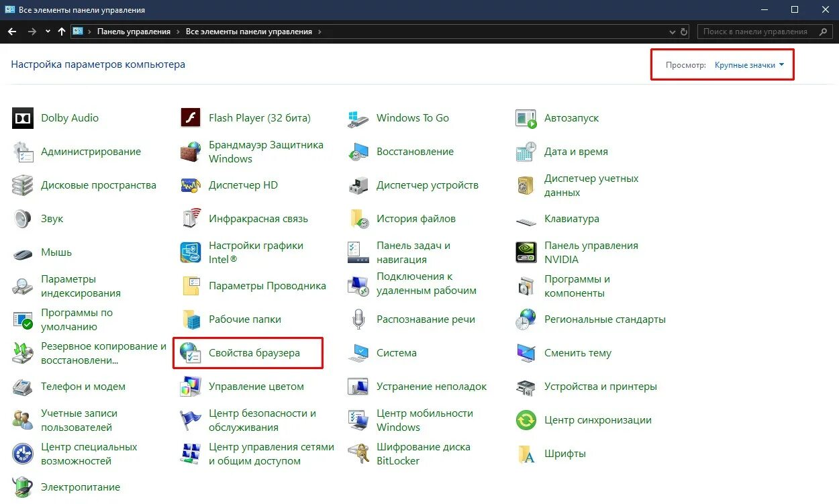Click the search magnifier icon
This screenshot has height=504, width=839.
(x=824, y=32)
